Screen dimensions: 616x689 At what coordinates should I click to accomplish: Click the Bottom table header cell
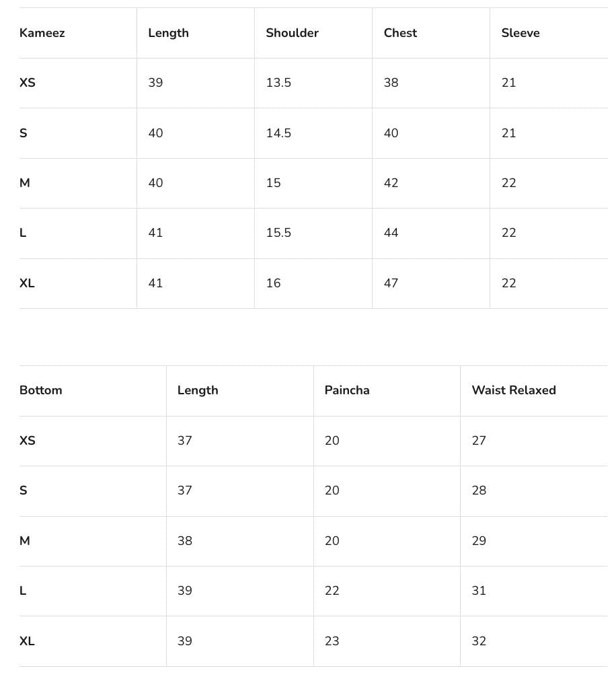41,390
